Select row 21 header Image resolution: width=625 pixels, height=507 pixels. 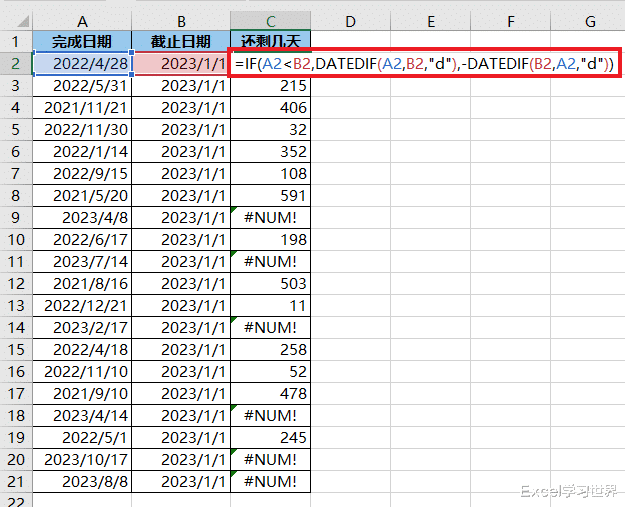pos(16,481)
